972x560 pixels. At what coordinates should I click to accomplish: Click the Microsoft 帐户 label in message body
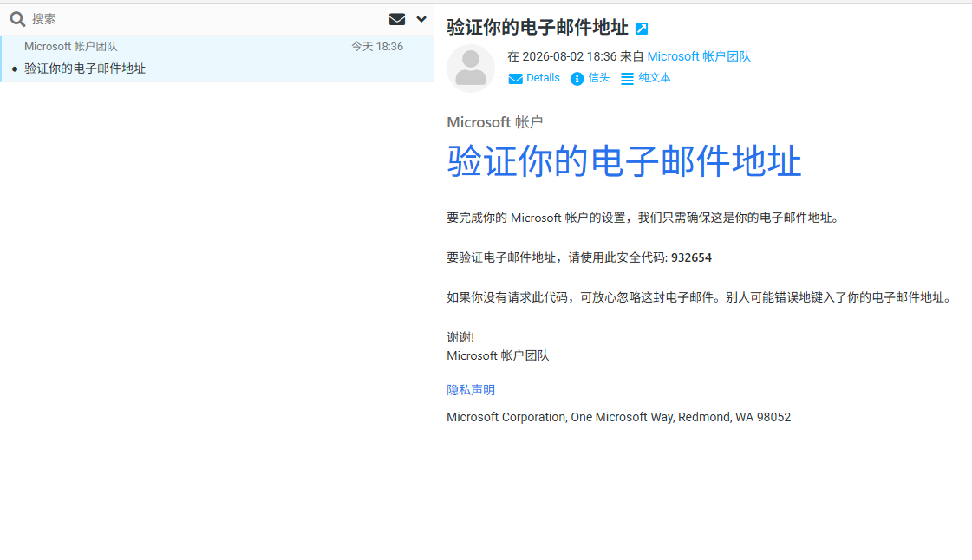pos(495,122)
